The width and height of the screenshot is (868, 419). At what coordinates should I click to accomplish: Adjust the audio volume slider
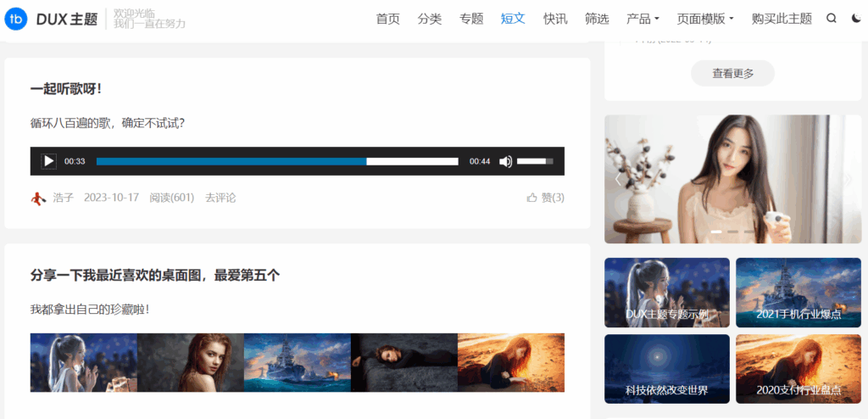pos(535,161)
